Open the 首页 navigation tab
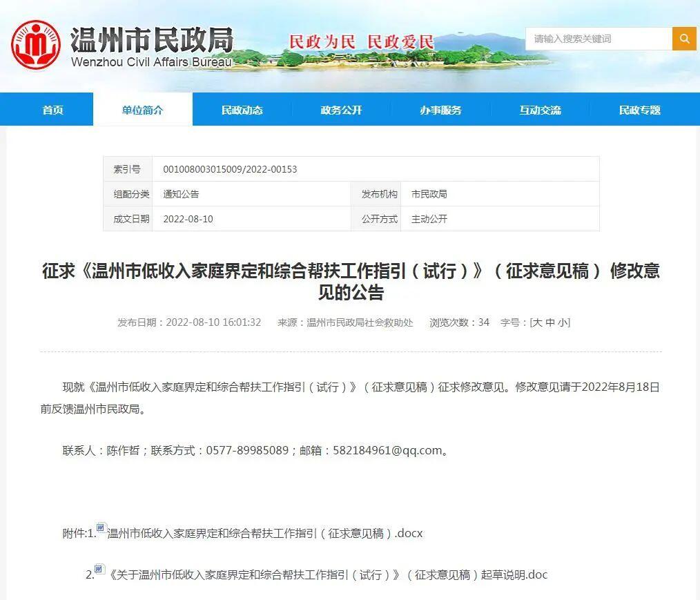 (52, 110)
